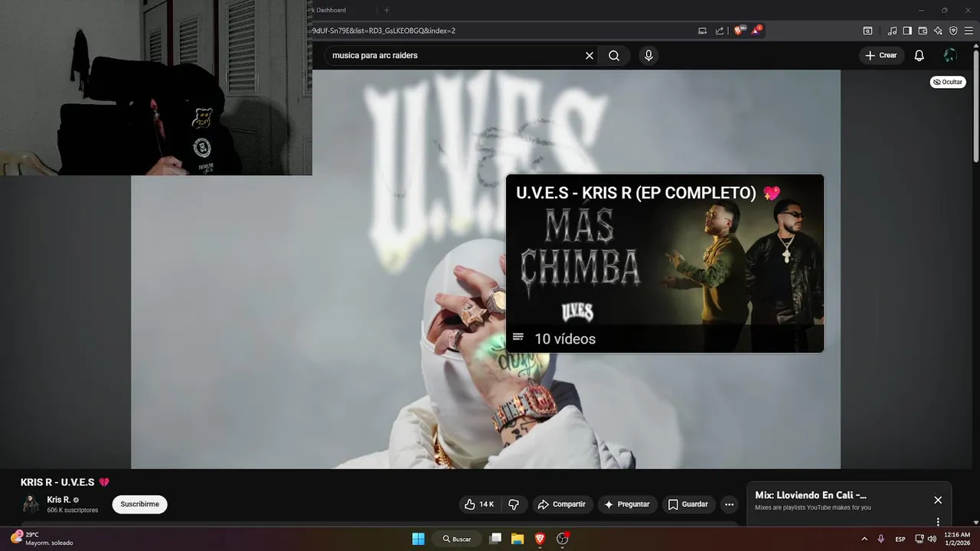980x551 pixels.
Task: Click the video player area
Action: 485,268
